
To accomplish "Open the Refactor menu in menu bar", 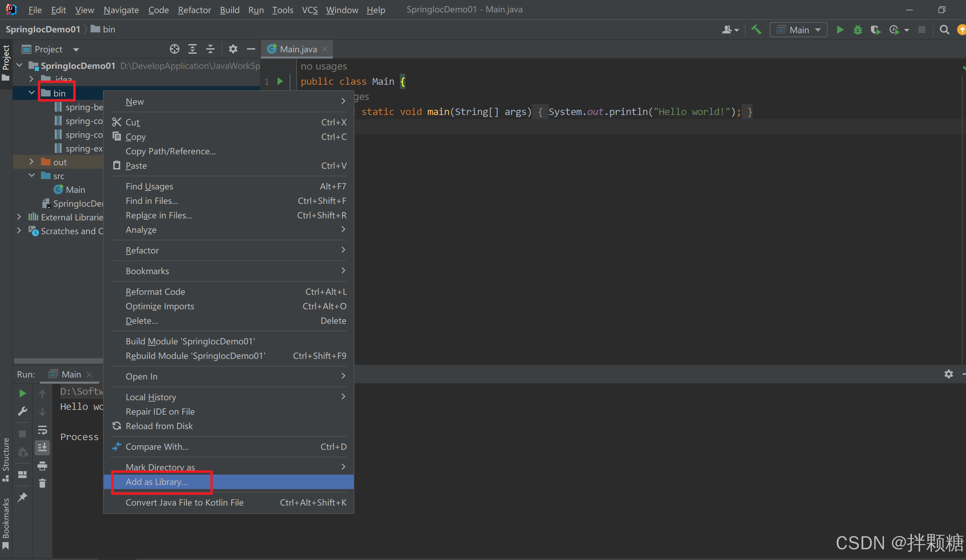I will coord(194,10).
